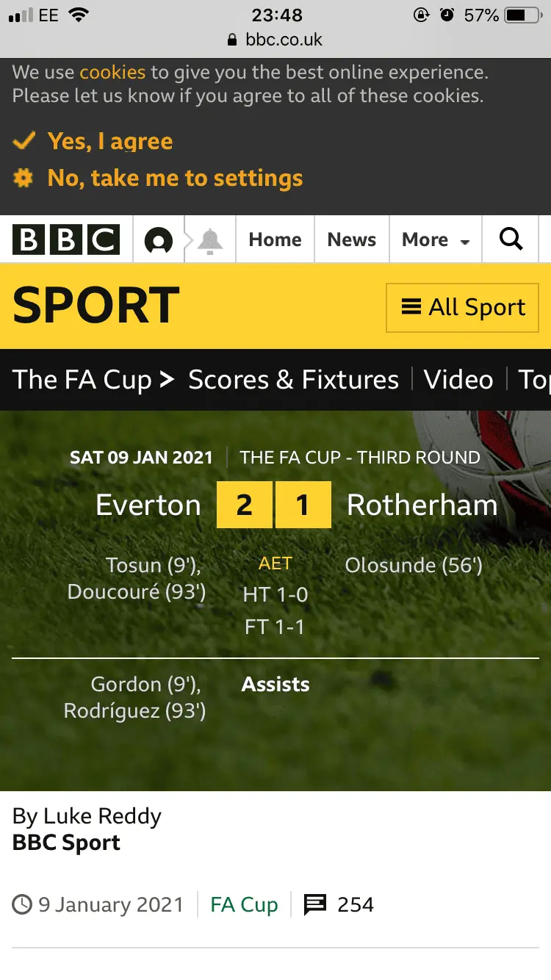Click the checkmark beside Yes, I agree
Viewport: 551px width, 980px height.
pyautogui.click(x=24, y=140)
